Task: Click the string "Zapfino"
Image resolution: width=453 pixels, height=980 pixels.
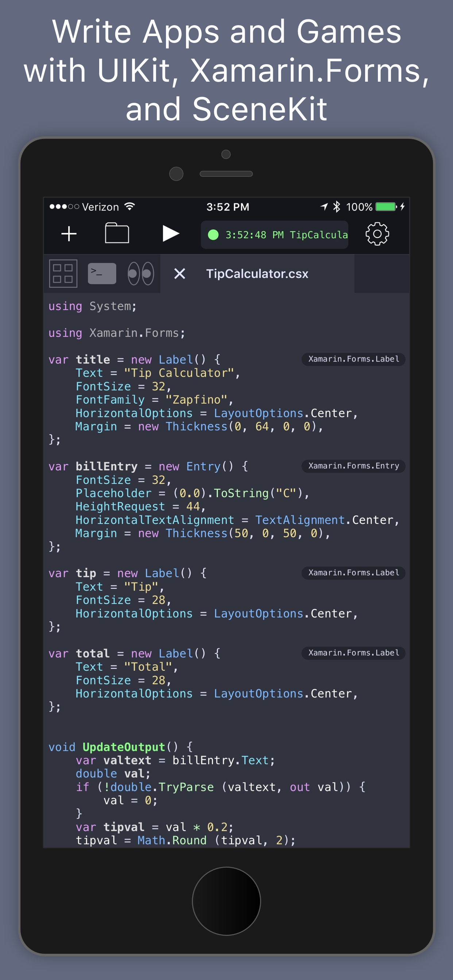Action: tap(196, 400)
